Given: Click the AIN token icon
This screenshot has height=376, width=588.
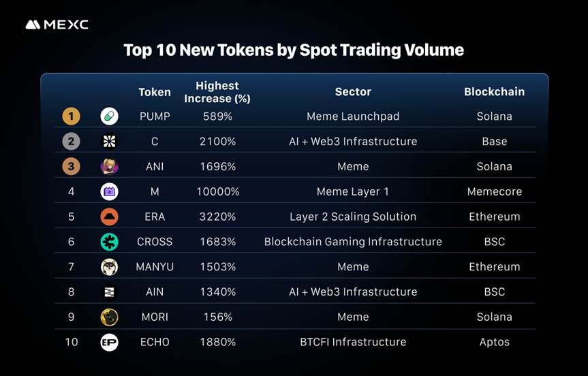Looking at the screenshot, I should pyautogui.click(x=109, y=292).
